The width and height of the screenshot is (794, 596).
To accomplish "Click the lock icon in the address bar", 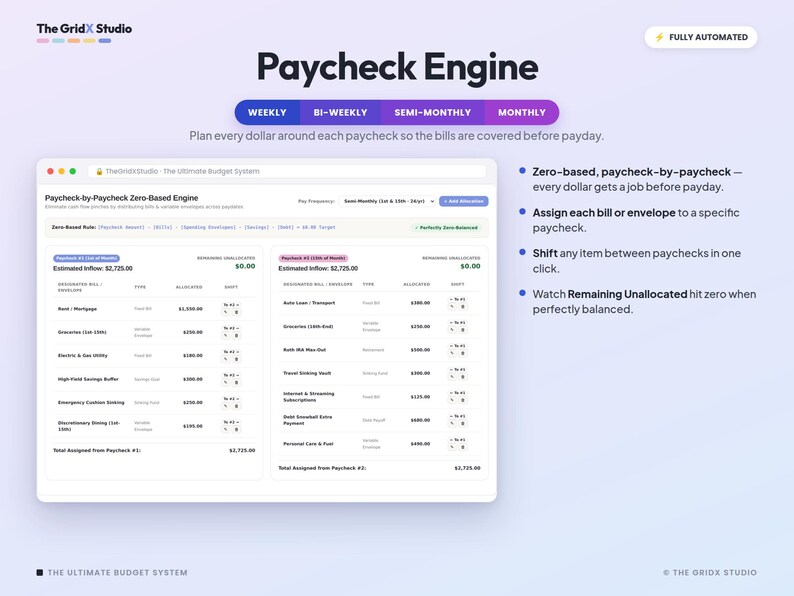I will click(x=99, y=172).
